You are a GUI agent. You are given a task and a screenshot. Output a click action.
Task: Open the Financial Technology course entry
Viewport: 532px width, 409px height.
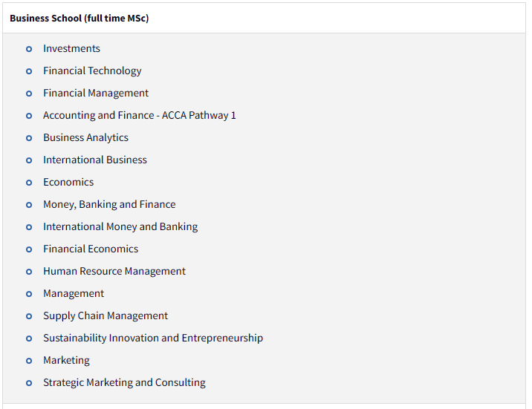[x=92, y=71]
